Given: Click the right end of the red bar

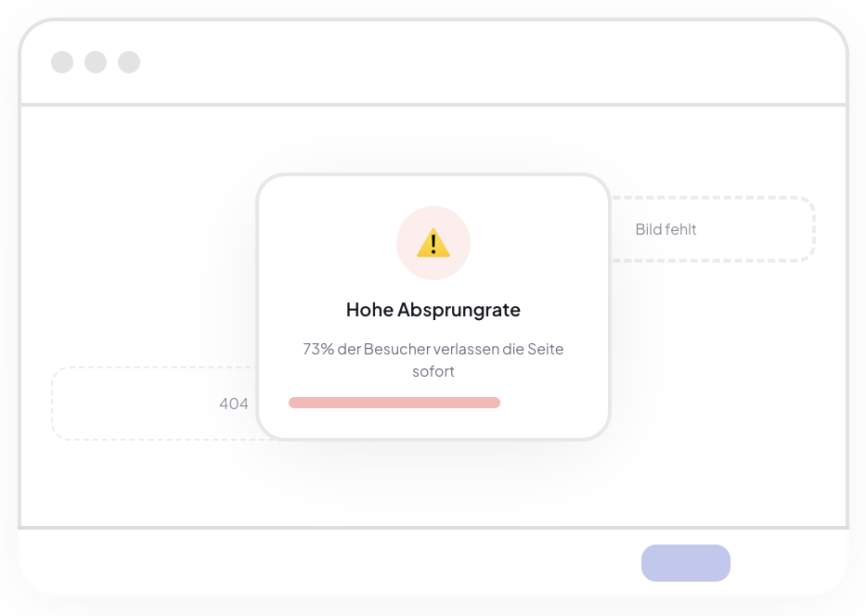Looking at the screenshot, I should (x=495, y=403).
